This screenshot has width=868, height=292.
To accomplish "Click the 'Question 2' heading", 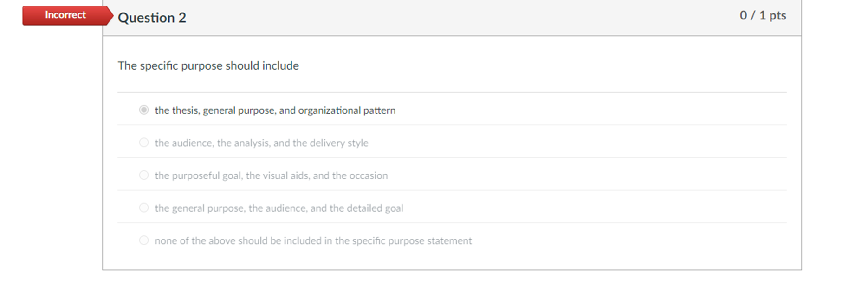I will click(x=152, y=18).
